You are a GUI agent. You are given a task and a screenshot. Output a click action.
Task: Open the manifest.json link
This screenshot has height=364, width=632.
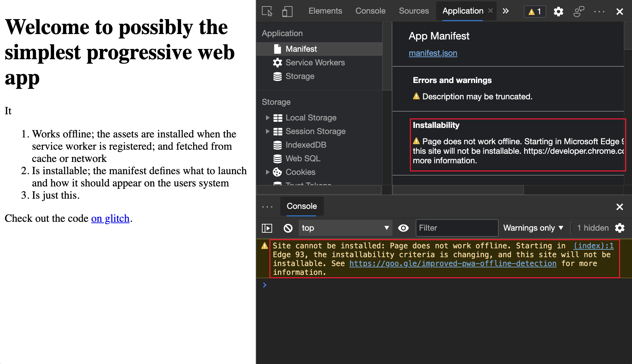[433, 53]
